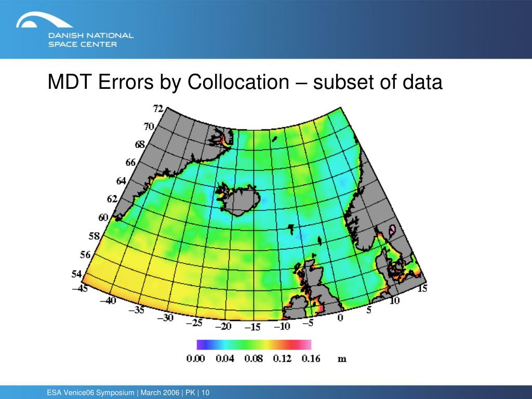Click latitude label '58'
532x399 pixels.
(95, 236)
